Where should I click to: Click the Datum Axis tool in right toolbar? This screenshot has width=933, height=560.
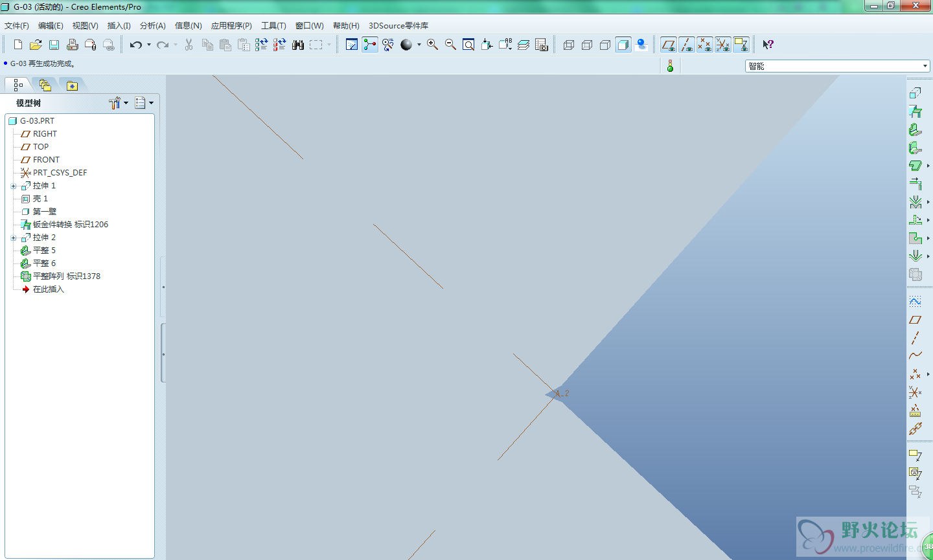coord(915,338)
